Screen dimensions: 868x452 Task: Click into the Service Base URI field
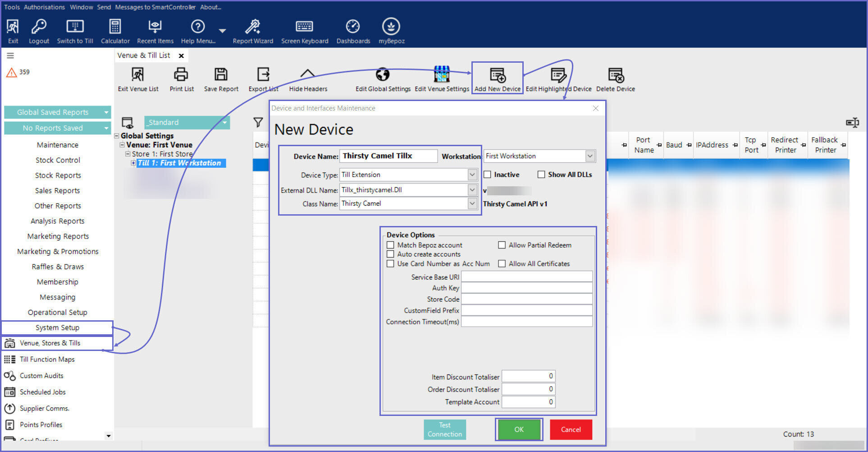(526, 277)
